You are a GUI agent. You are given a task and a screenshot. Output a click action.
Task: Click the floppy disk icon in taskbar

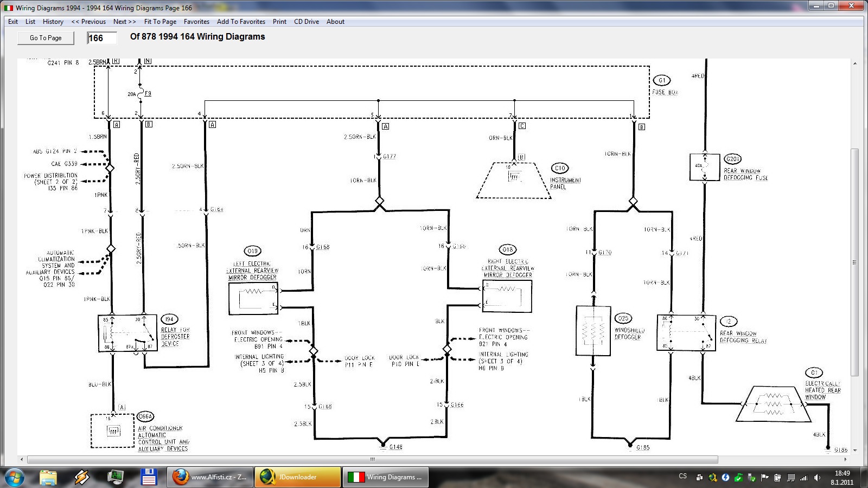pos(148,477)
